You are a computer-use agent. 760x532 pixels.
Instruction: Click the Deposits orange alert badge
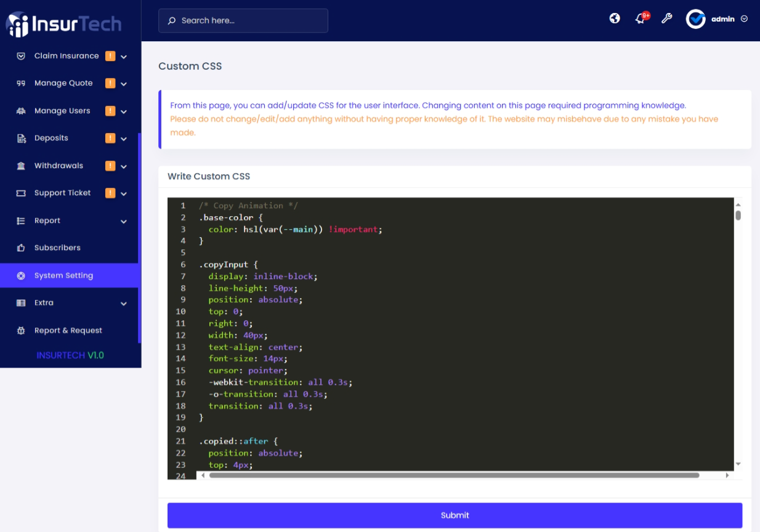click(x=110, y=138)
